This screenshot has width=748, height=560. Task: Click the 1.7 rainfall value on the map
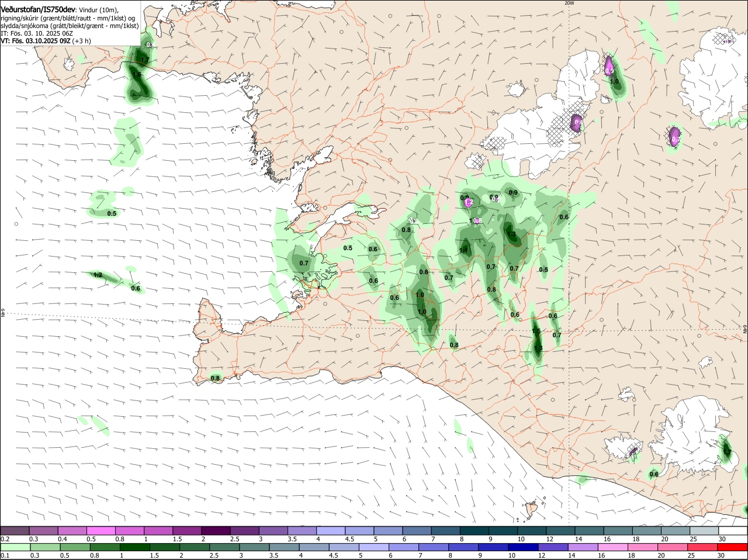click(x=144, y=60)
